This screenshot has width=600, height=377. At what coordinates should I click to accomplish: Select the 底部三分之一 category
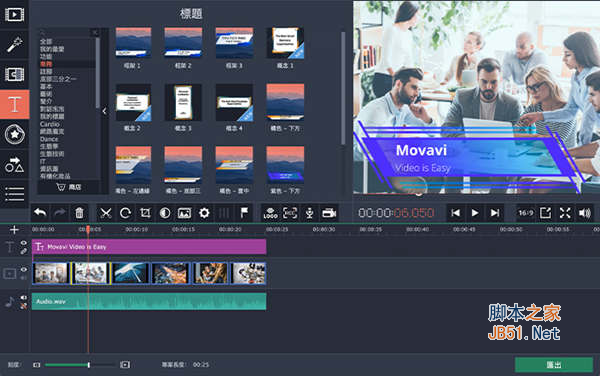pos(58,79)
